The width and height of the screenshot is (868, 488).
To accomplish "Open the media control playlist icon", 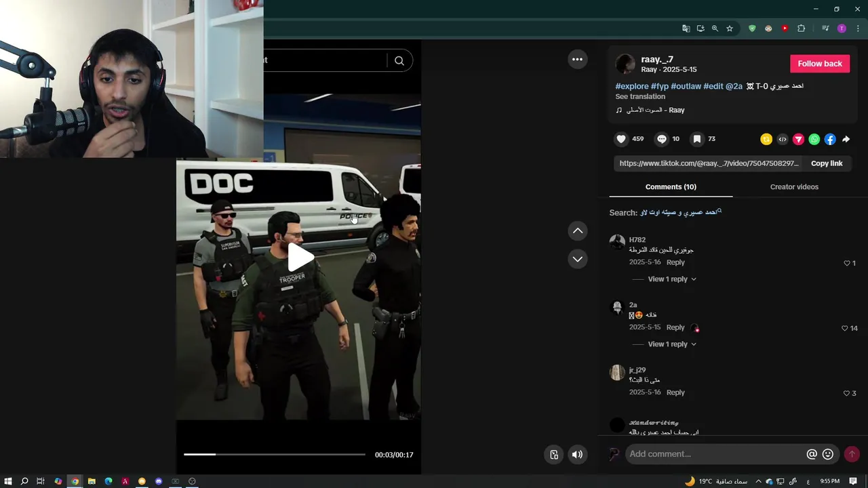I will point(825,28).
